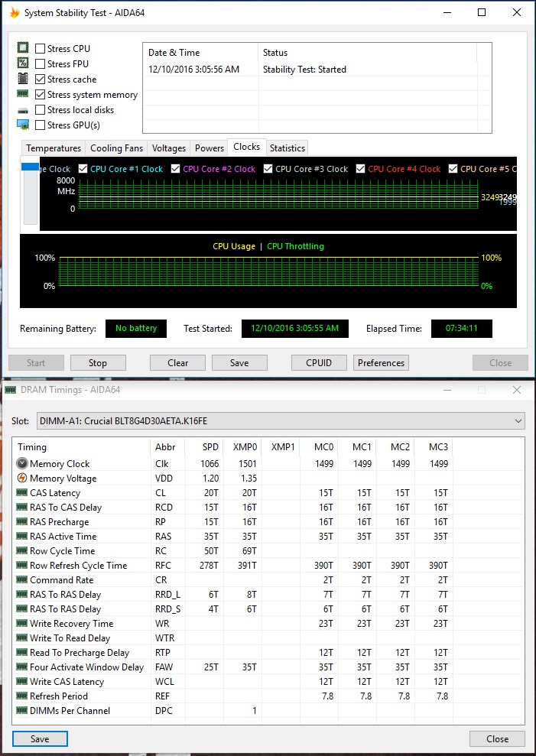
Task: Switch to the Statistics tab
Action: point(287,148)
